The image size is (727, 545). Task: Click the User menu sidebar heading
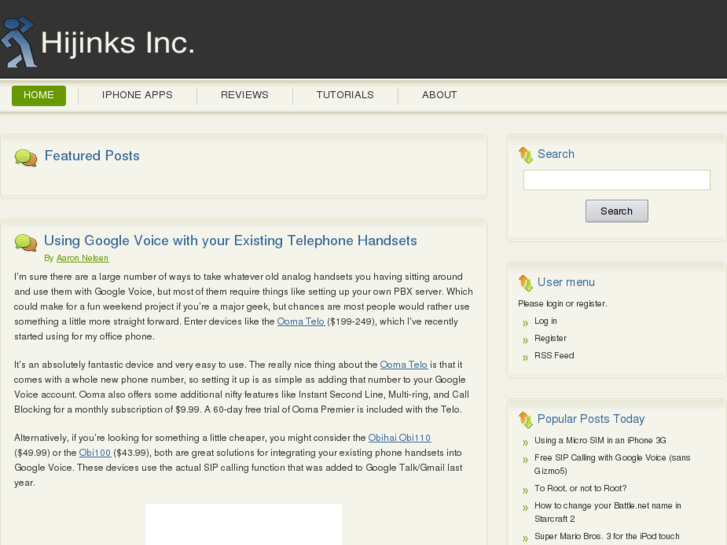pyautogui.click(x=566, y=282)
